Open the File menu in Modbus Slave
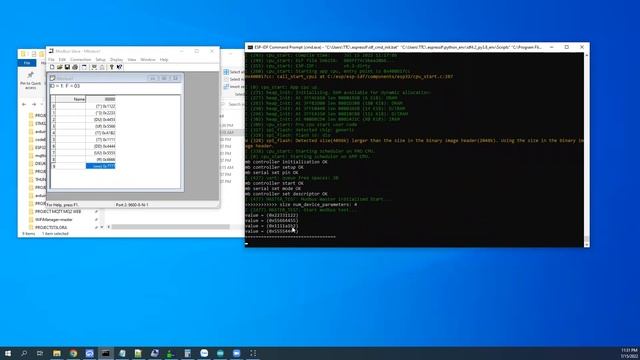The width and height of the screenshot is (640, 360). pos(51,60)
